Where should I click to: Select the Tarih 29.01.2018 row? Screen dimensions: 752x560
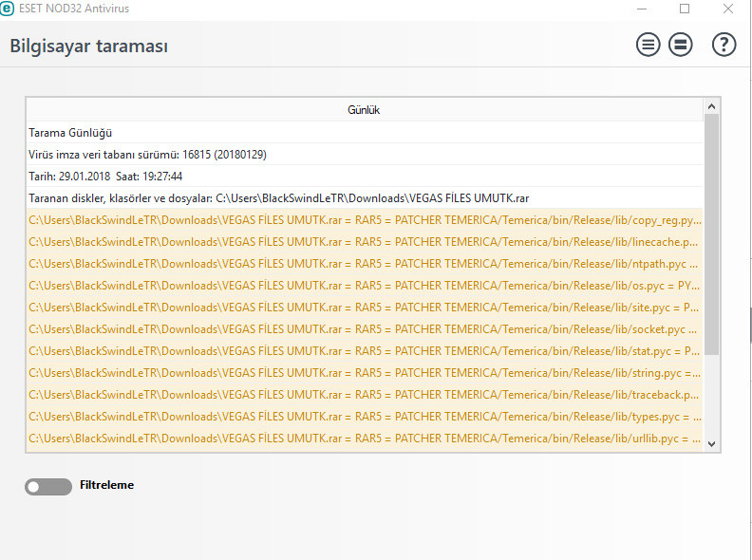click(x=365, y=176)
